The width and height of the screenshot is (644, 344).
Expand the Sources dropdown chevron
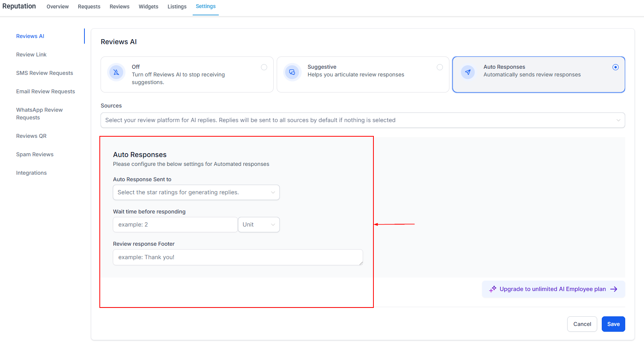coord(618,120)
